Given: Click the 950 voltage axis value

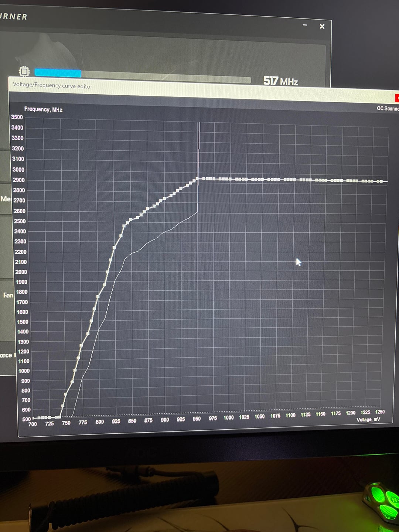Looking at the screenshot, I should (x=197, y=419).
